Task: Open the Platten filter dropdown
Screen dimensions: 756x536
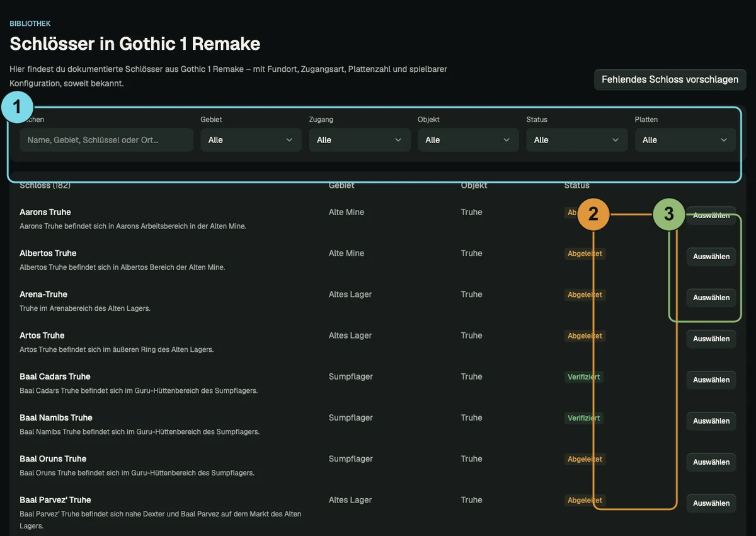Action: tap(685, 140)
